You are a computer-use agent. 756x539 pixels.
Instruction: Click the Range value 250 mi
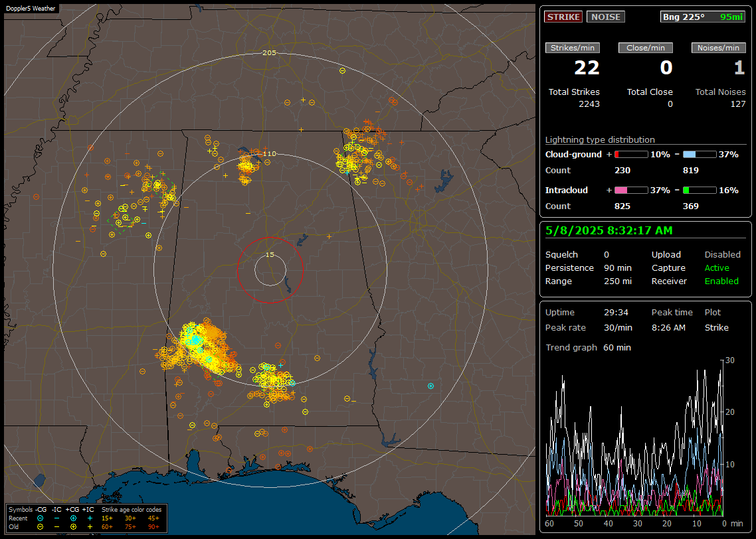[618, 281]
